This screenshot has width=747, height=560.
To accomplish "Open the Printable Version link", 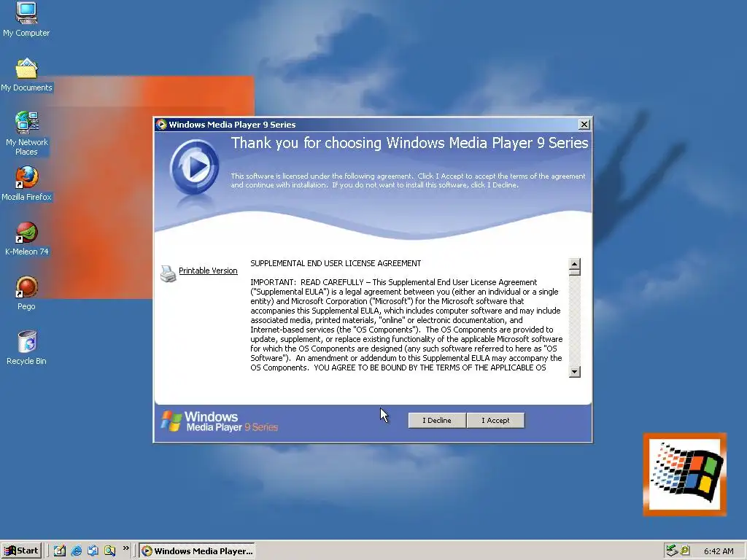I will 208,271.
